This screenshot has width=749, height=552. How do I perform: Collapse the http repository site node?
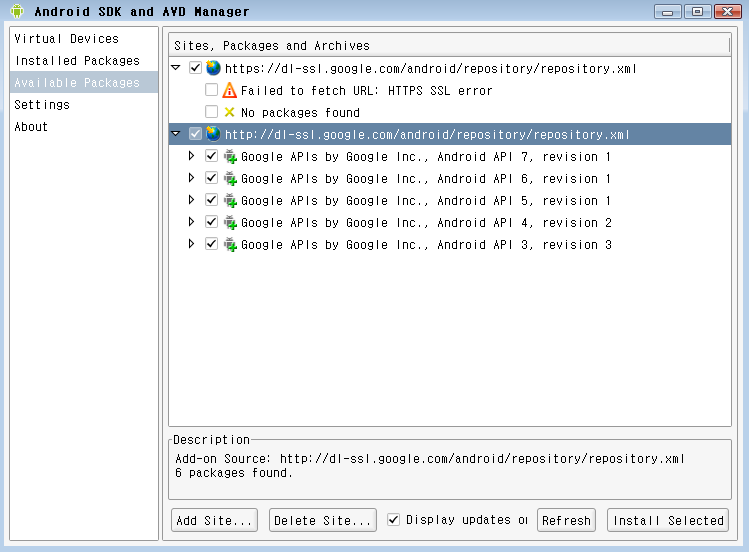[176, 134]
